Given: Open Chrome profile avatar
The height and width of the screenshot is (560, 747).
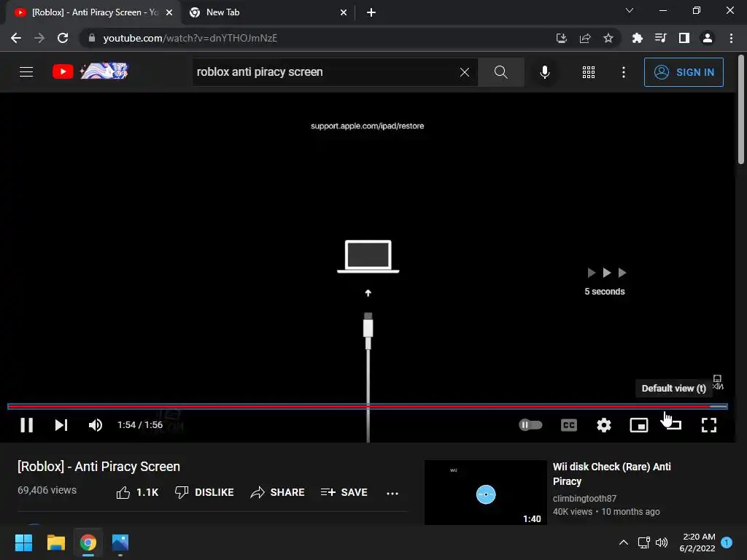Looking at the screenshot, I should pyautogui.click(x=708, y=38).
